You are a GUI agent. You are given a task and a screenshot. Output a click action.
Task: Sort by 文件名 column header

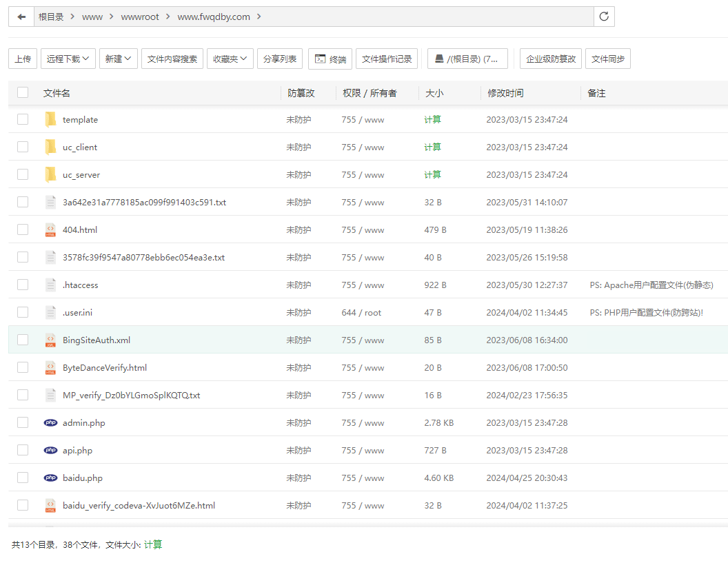57,93
